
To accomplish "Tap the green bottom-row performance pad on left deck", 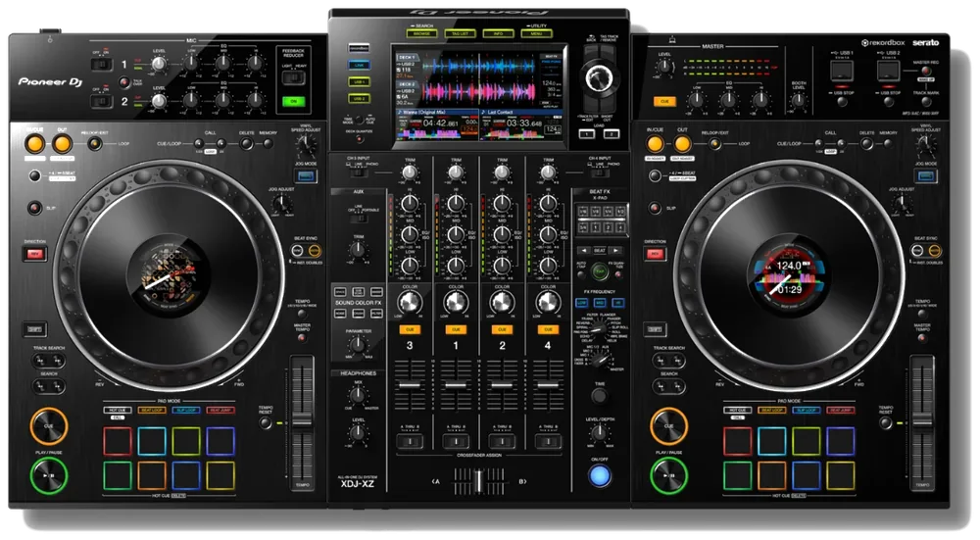I will click(118, 475).
